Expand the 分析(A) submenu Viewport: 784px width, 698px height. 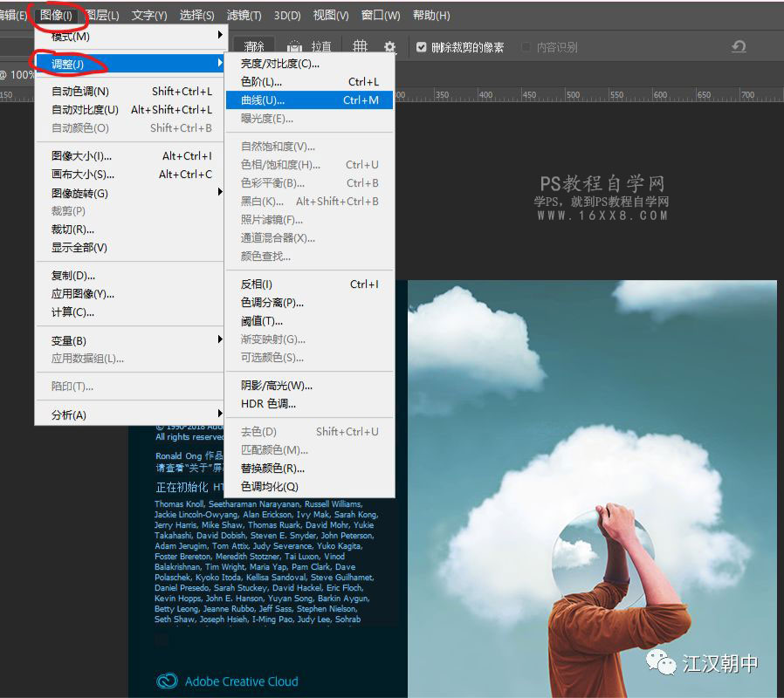68,414
